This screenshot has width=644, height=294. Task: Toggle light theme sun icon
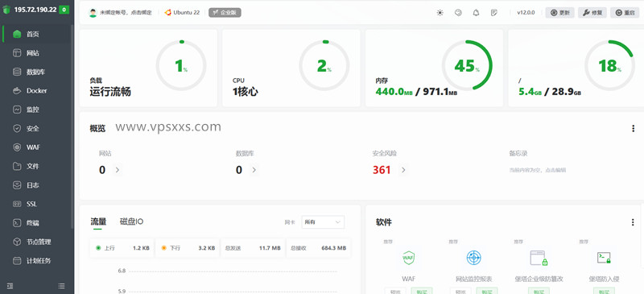pyautogui.click(x=440, y=13)
